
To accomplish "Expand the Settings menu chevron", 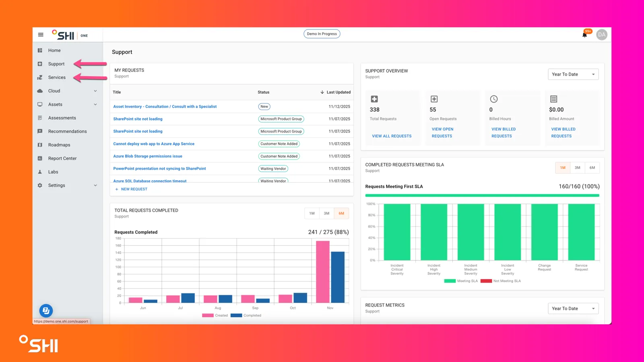I will pos(95,185).
